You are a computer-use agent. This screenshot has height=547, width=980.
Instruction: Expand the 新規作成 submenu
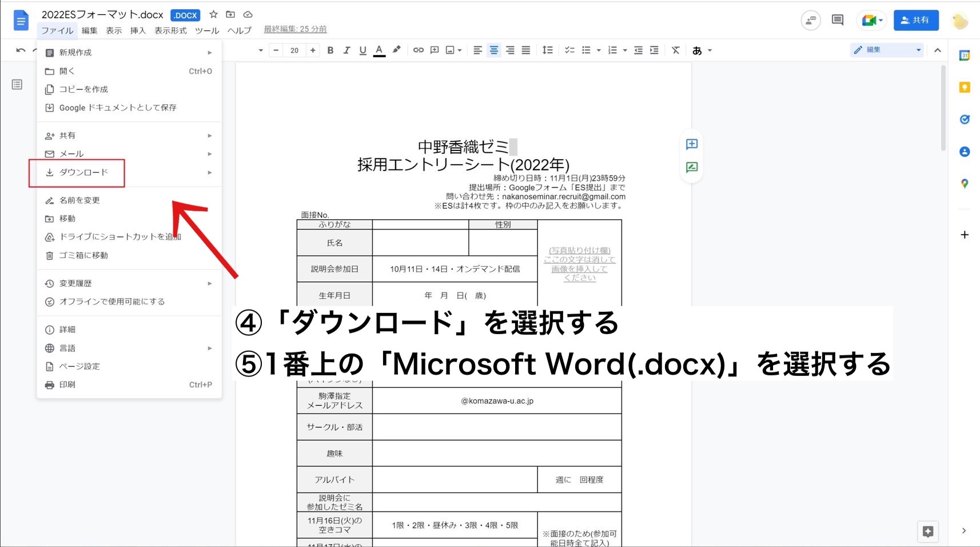point(129,53)
